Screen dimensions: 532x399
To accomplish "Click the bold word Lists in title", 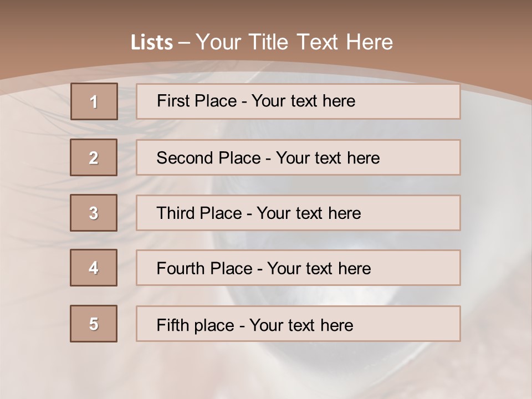I will (152, 43).
